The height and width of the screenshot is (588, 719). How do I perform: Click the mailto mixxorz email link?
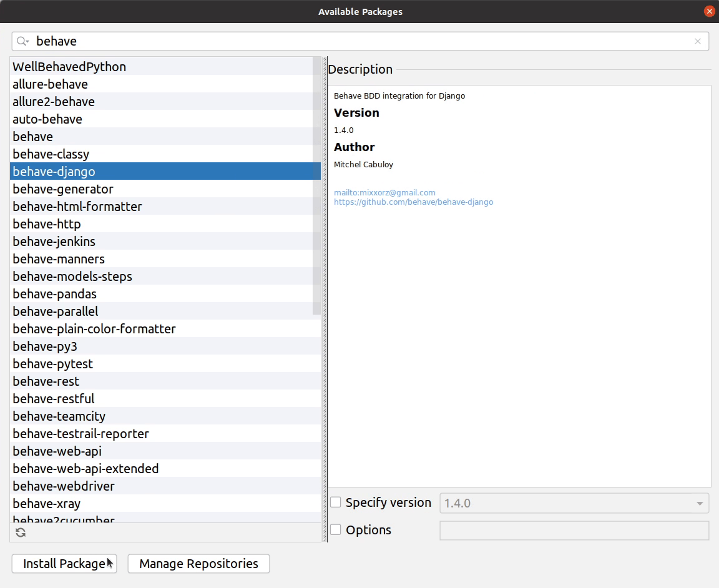[x=384, y=193]
